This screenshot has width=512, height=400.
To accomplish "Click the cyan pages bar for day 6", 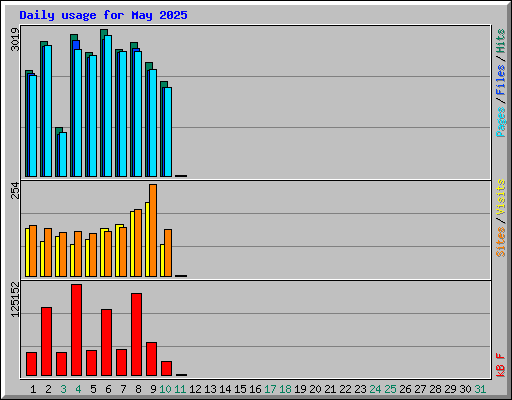I will pos(108,106).
